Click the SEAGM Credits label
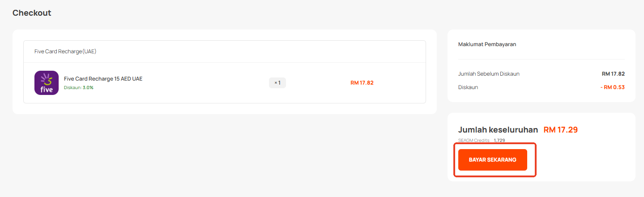 [473, 141]
